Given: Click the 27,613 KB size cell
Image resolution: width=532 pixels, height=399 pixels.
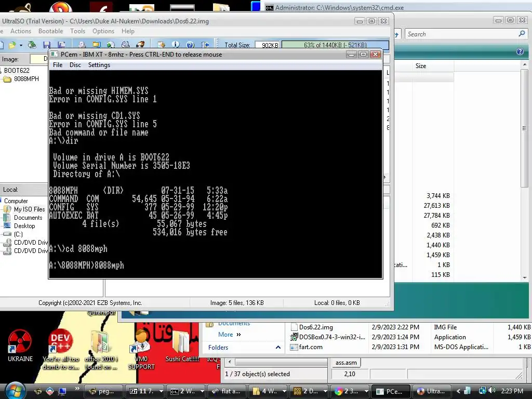Looking at the screenshot, I should (x=436, y=205).
